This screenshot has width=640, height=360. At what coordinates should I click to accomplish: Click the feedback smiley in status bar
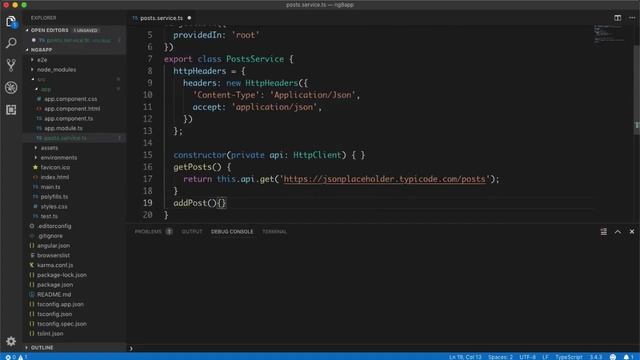click(x=613, y=357)
